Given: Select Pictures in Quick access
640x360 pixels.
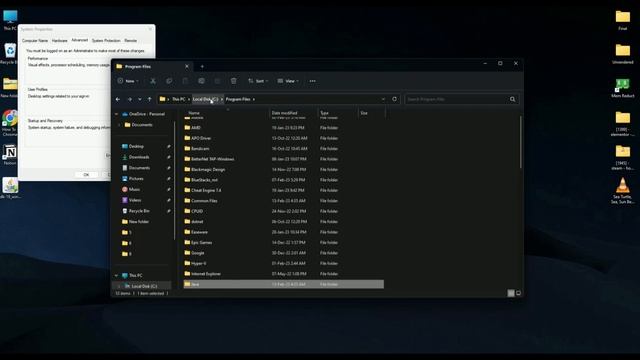Looking at the screenshot, I should tap(136, 178).
